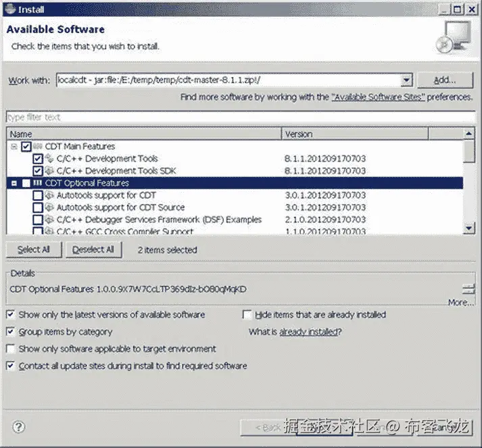
Task: Click the C/C++ Development Tools SDK feature icon
Action: pyautogui.click(x=49, y=170)
